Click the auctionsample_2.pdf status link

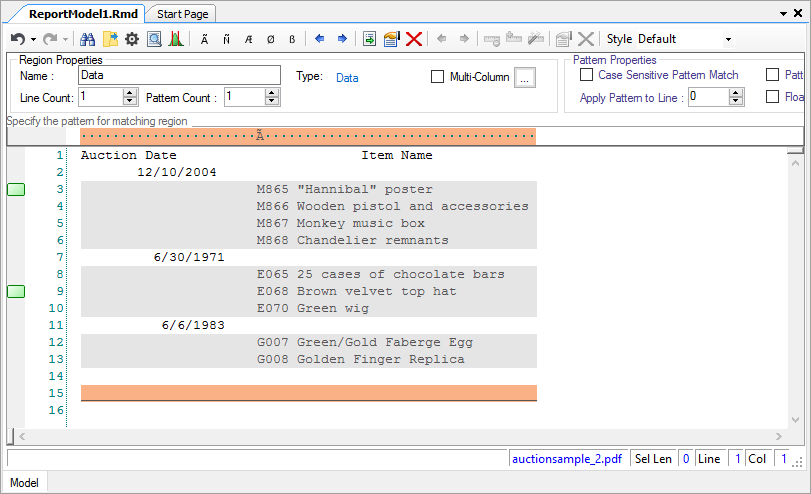pos(567,459)
